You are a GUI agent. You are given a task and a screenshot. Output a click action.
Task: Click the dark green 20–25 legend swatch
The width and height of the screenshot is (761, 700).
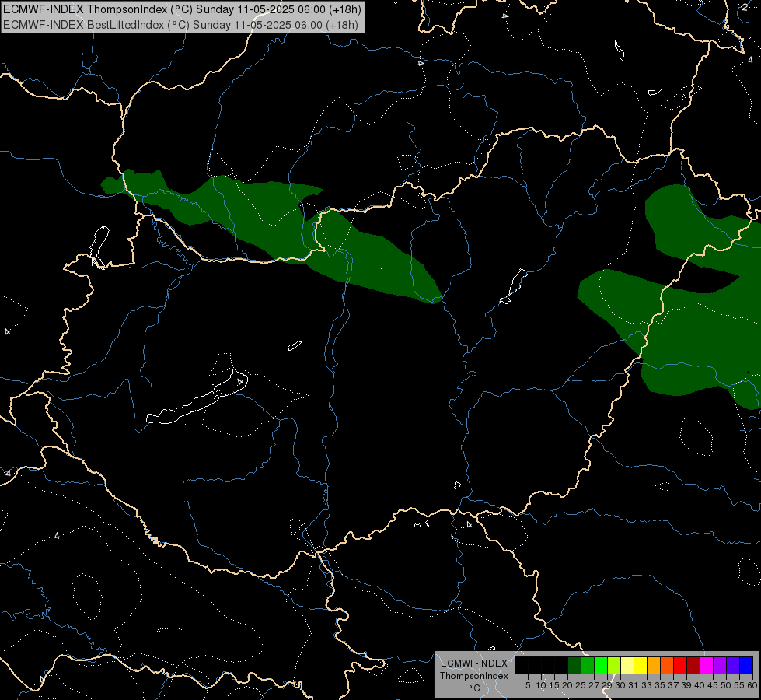pyautogui.click(x=574, y=665)
